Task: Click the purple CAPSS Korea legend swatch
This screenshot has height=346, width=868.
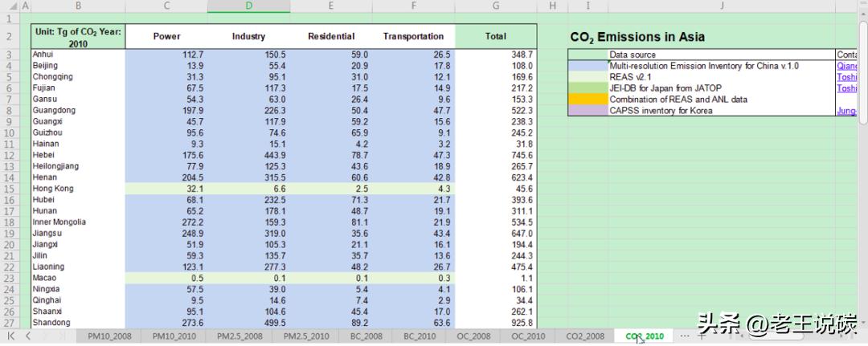Action: (x=587, y=111)
